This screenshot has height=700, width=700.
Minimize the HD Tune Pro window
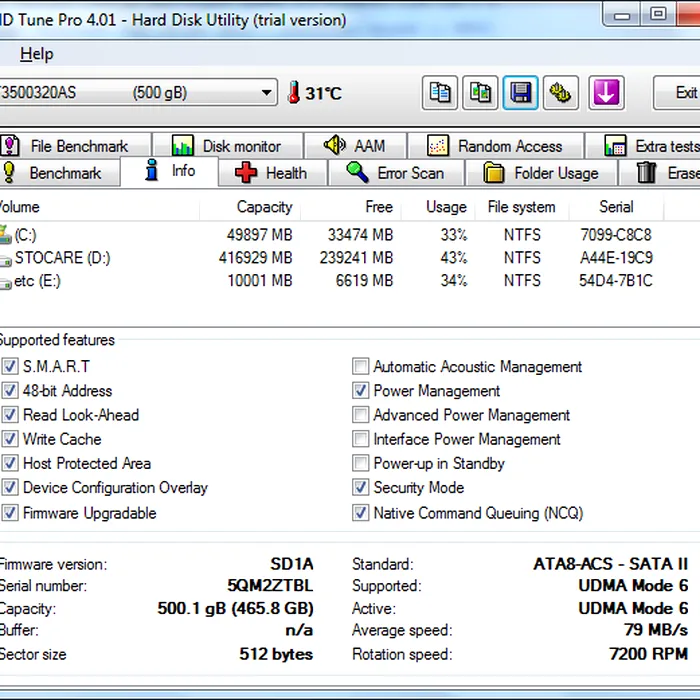point(621,15)
